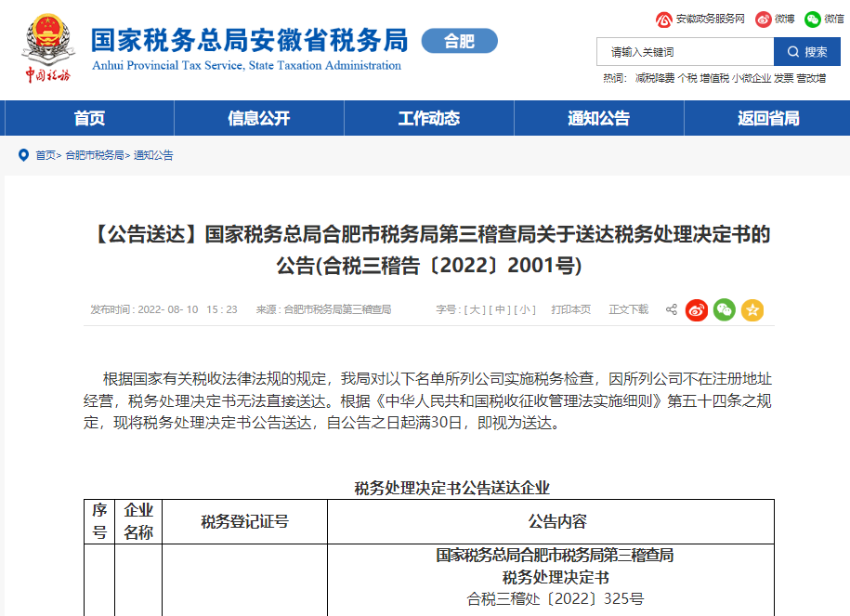Screen dimensions: 850x616
Task: Set font size to 大
Action: coord(475,309)
